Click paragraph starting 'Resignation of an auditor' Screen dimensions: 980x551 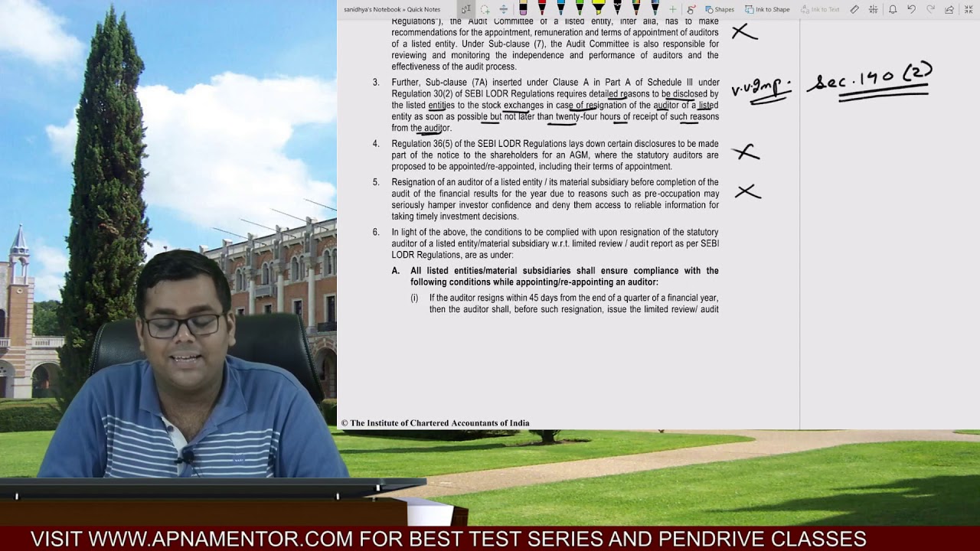pos(554,199)
